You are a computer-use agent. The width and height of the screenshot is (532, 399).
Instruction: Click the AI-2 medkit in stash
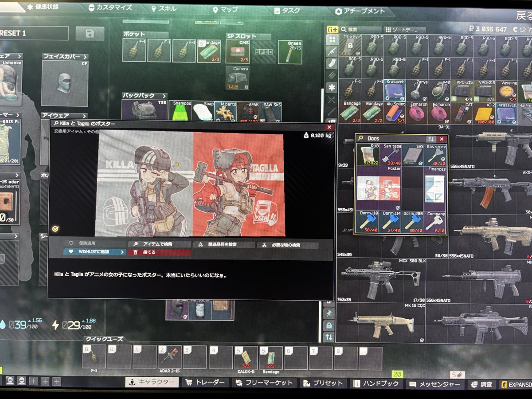click(x=484, y=113)
